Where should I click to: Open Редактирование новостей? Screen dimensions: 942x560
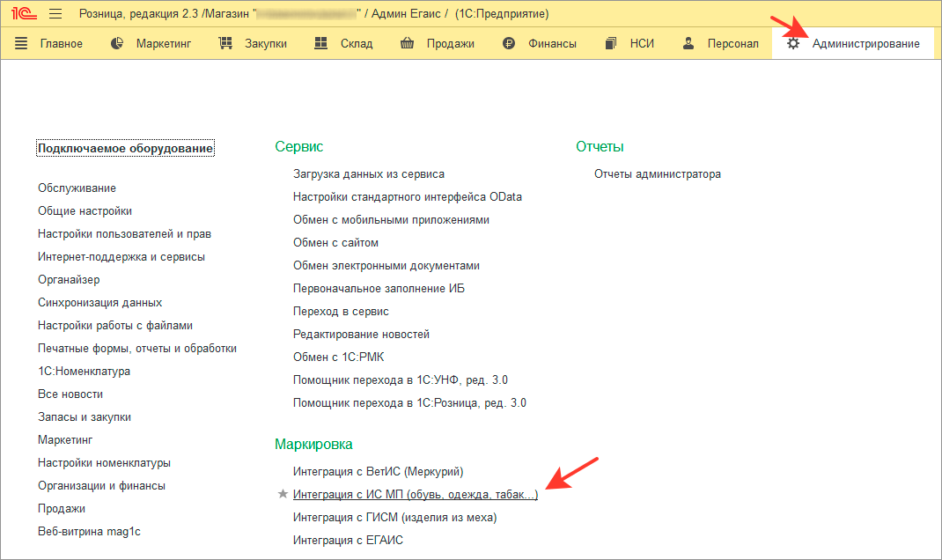tap(361, 334)
